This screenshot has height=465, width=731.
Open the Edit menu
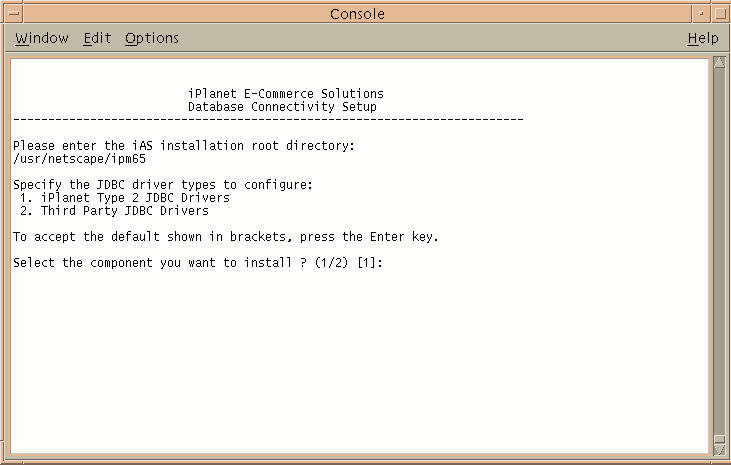[97, 38]
